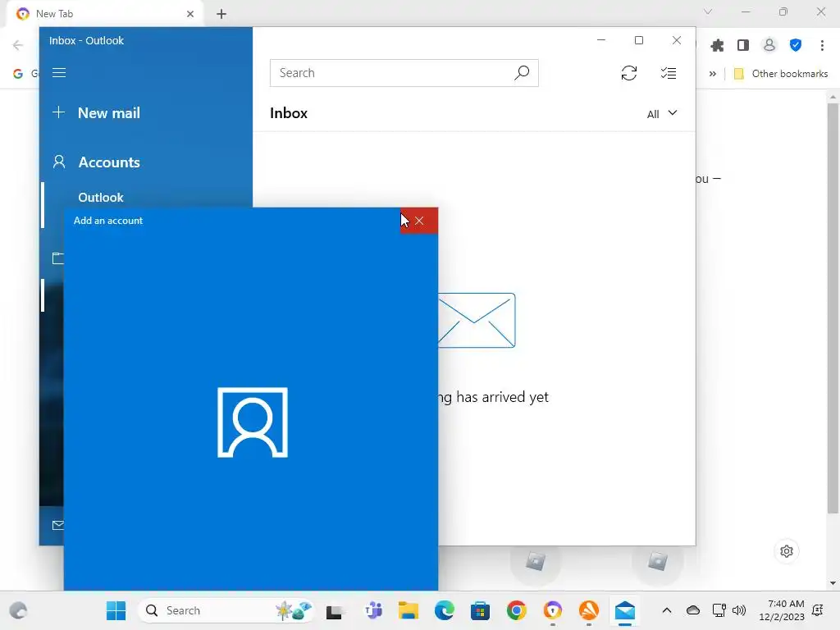Open Windows Start menu

(x=116, y=610)
